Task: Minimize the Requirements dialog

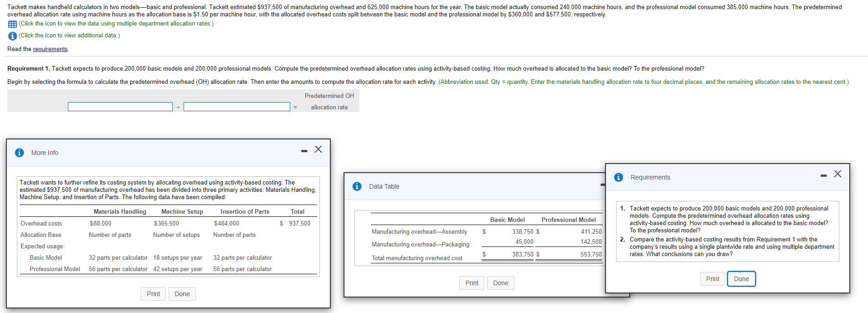Action: pyautogui.click(x=823, y=175)
